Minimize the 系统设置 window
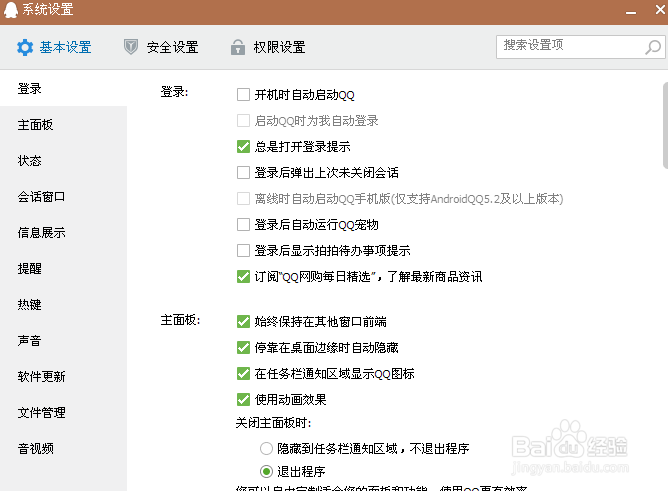The height and width of the screenshot is (491, 668). point(631,12)
